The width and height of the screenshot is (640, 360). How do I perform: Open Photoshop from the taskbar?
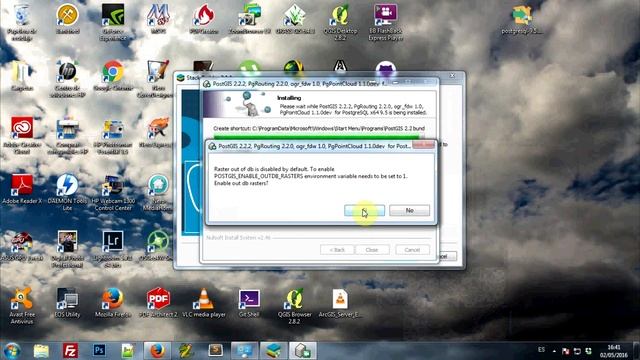click(x=99, y=351)
